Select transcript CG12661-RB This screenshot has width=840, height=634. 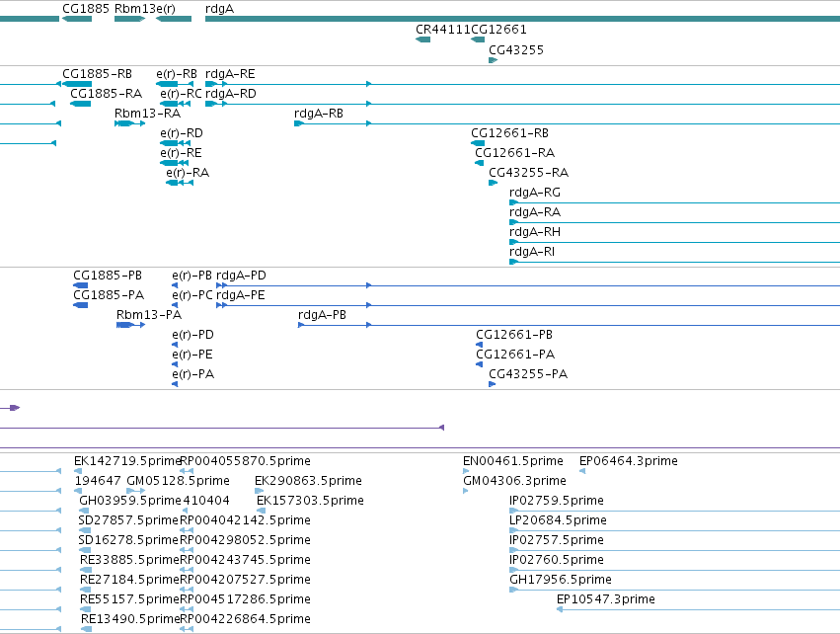coord(509,133)
